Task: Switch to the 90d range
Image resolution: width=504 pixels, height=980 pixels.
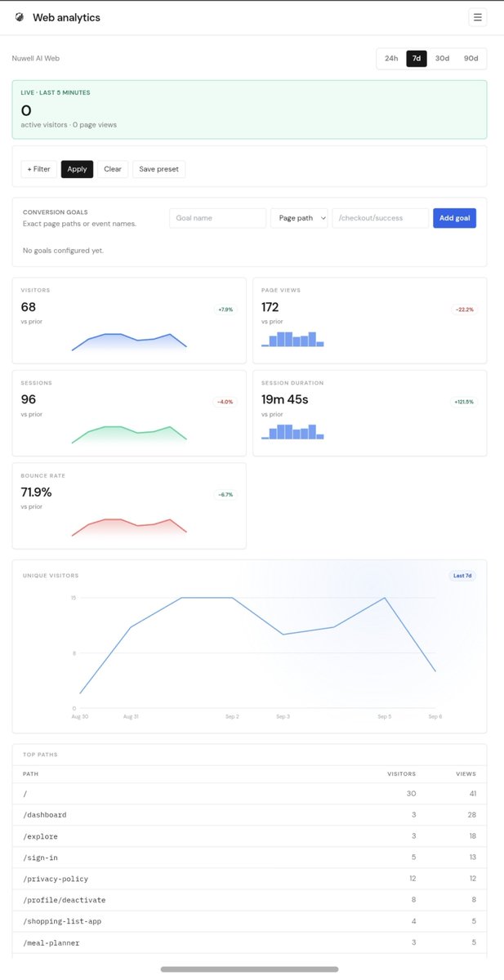Action: [x=471, y=59]
